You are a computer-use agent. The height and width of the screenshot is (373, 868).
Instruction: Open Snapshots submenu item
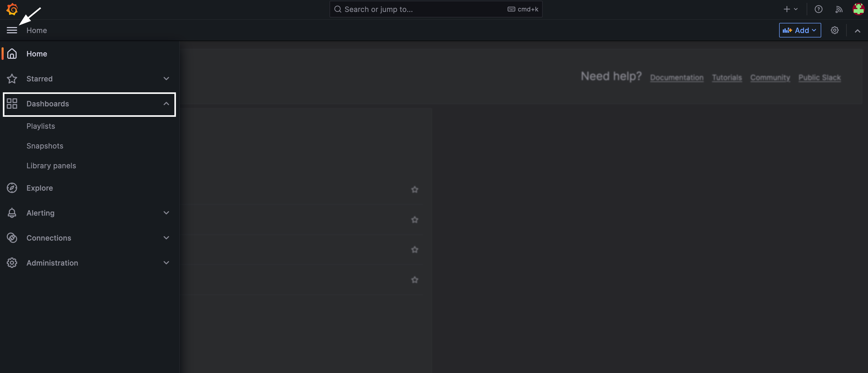45,146
